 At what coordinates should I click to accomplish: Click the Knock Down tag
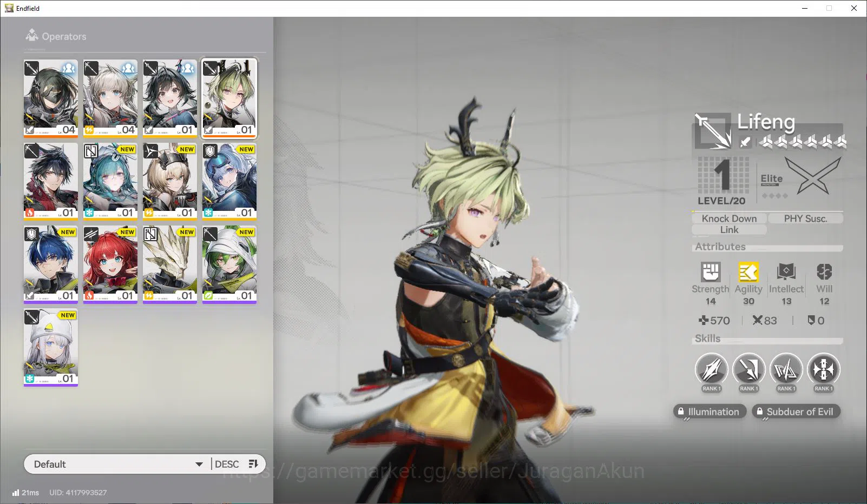729,218
